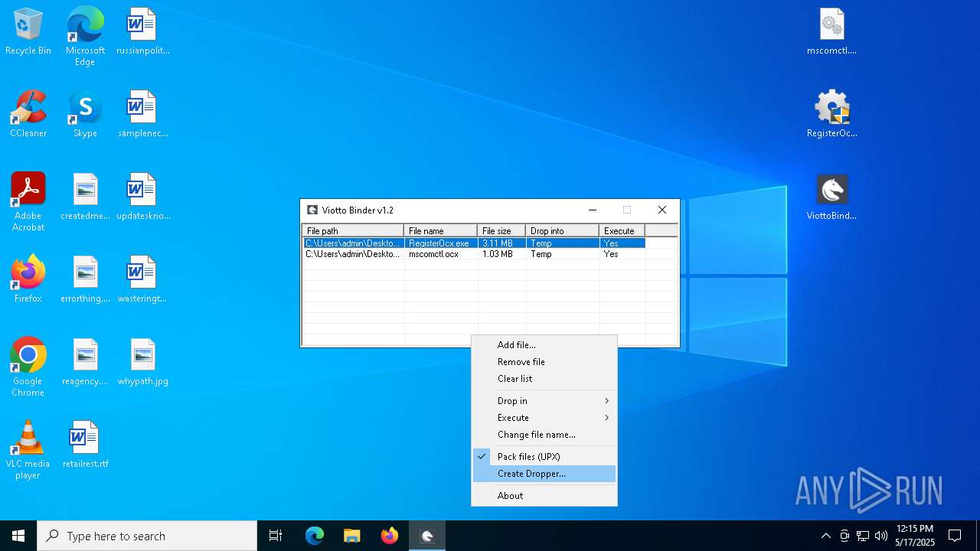Select the wasteringt Word document icon

tap(142, 280)
